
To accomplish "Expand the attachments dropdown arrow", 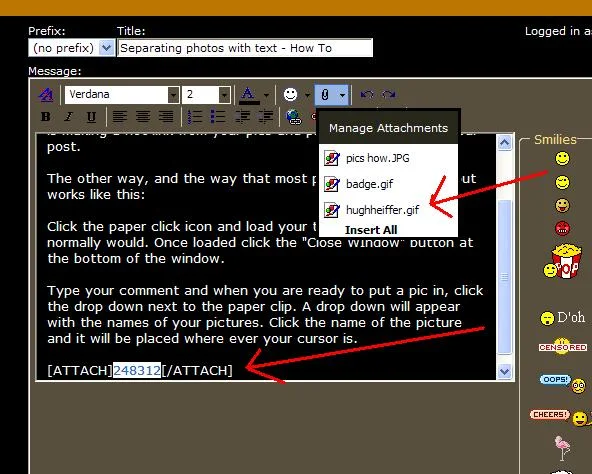I will 342,95.
